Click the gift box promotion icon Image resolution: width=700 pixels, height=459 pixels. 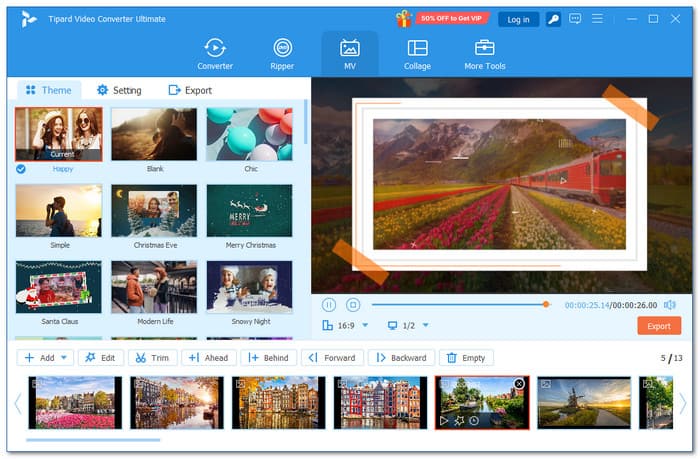coord(404,19)
